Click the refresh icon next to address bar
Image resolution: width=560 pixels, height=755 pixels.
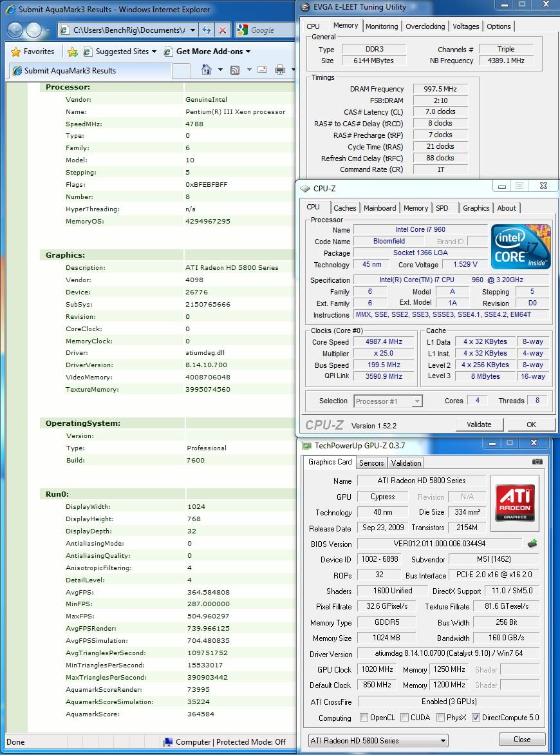click(207, 30)
